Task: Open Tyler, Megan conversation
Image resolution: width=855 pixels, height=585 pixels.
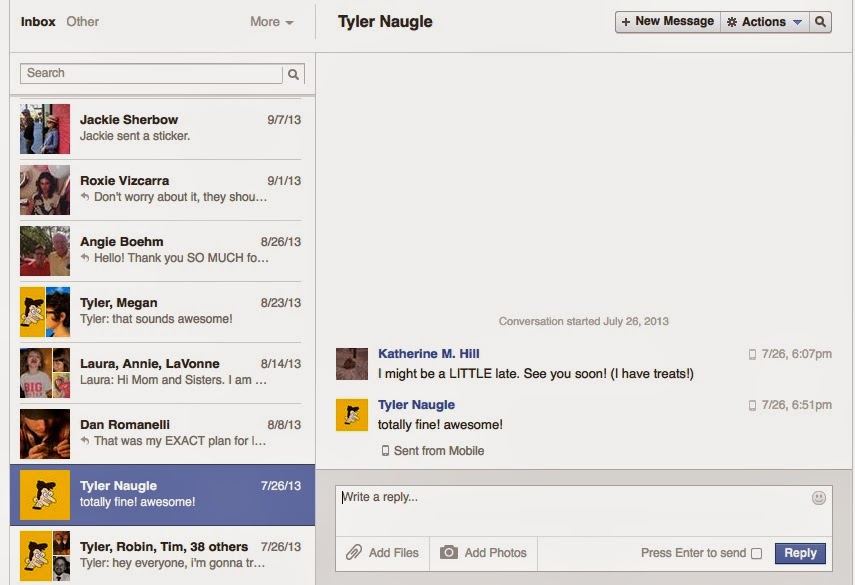Action: point(161,312)
